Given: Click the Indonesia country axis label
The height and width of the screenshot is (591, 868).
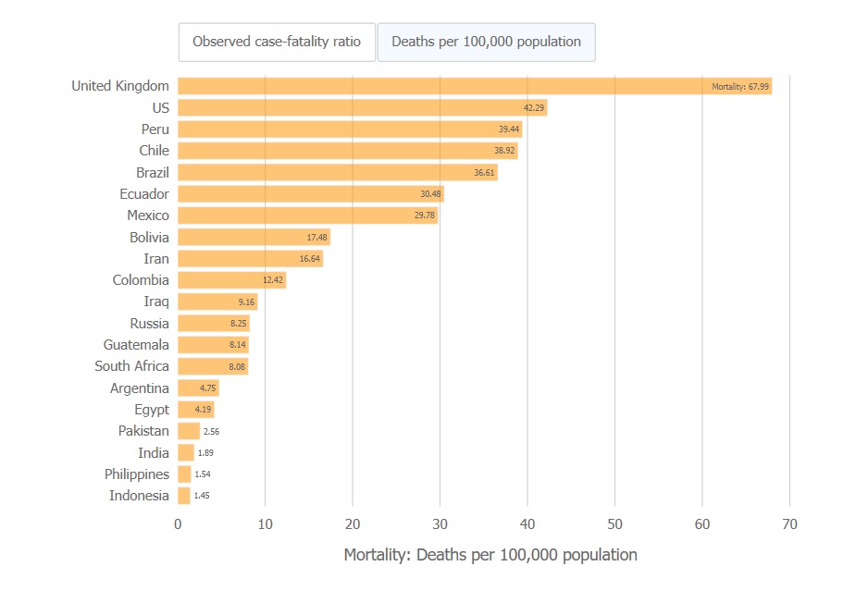Looking at the screenshot, I should (x=139, y=496).
